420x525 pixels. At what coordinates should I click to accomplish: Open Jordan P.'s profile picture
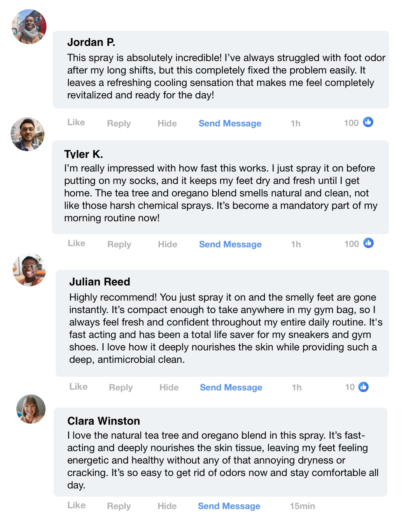click(29, 26)
